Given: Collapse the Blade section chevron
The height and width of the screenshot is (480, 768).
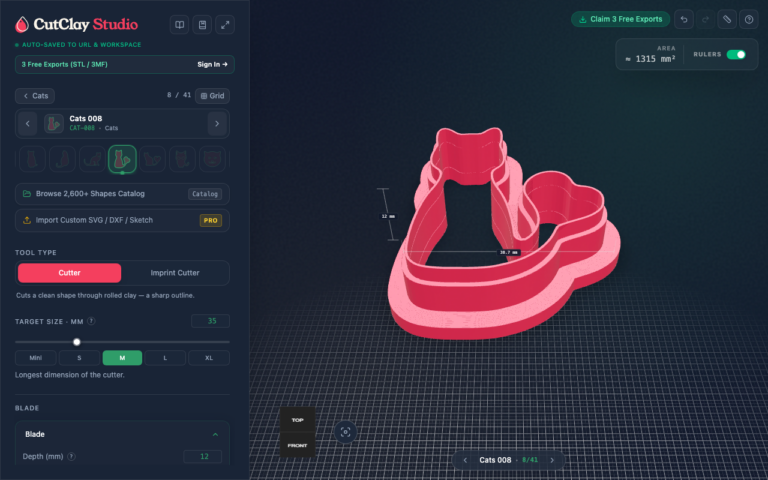Looking at the screenshot, I should [x=215, y=434].
